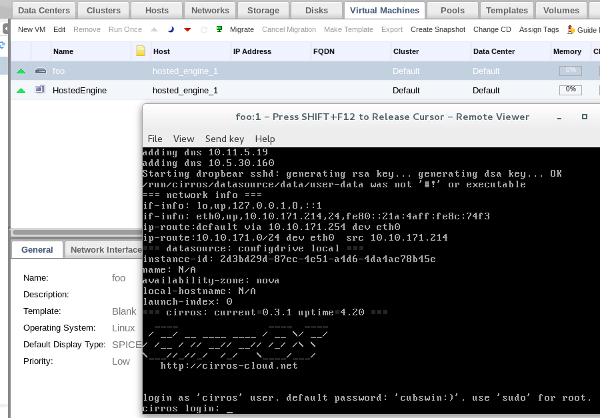The height and width of the screenshot is (418, 600).
Task: Click the Guide Me icon
Action: click(x=569, y=30)
